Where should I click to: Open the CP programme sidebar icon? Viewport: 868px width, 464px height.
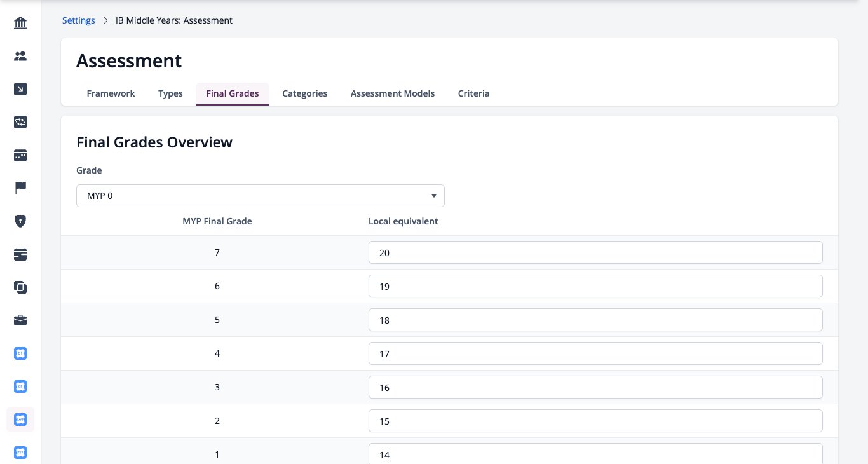tap(20, 386)
